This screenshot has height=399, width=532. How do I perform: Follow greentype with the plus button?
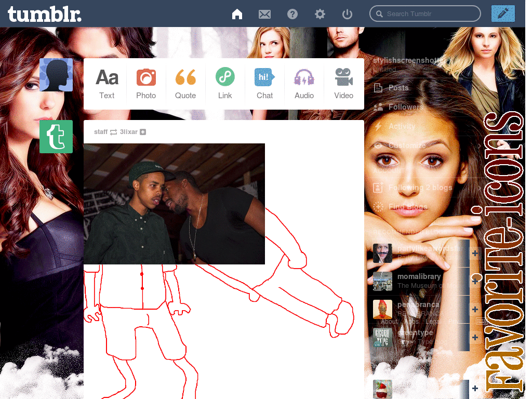(475, 337)
